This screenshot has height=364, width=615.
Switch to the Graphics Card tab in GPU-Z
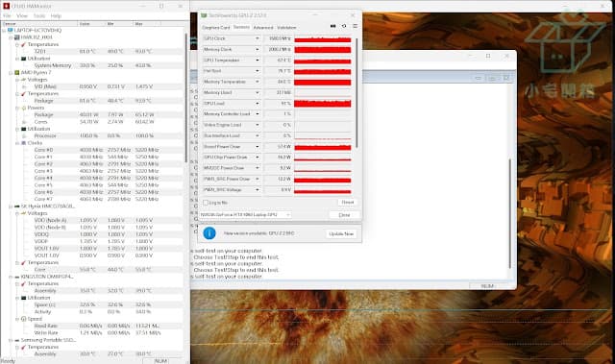pos(215,28)
